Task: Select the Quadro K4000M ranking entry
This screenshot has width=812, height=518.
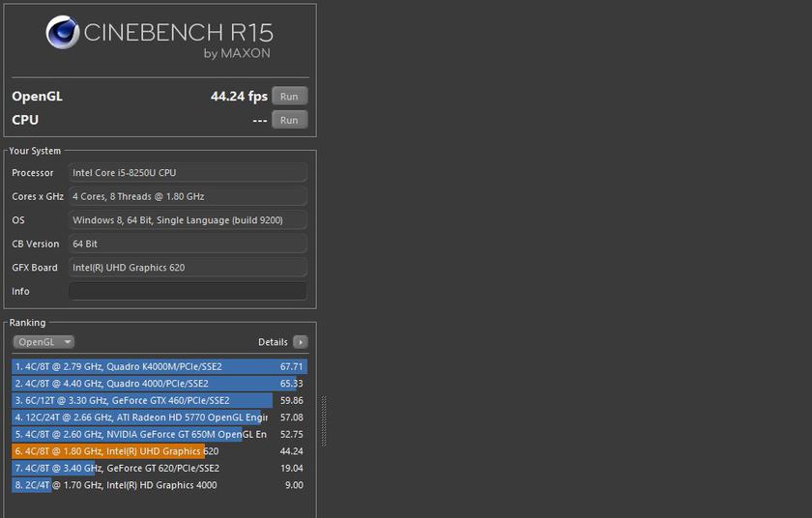Action: (x=159, y=367)
